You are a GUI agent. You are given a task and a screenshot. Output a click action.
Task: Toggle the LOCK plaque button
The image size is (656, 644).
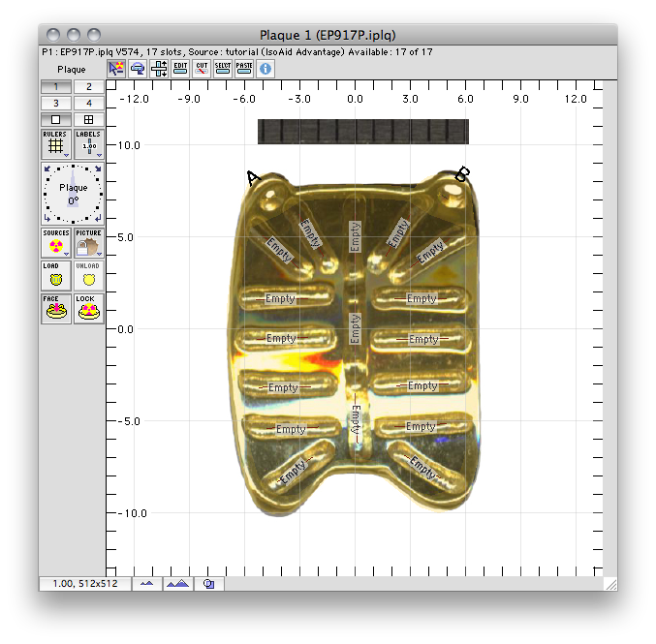click(x=89, y=309)
